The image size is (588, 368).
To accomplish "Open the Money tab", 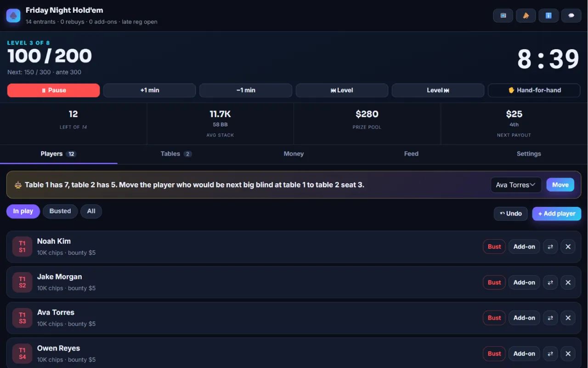I will coord(294,154).
